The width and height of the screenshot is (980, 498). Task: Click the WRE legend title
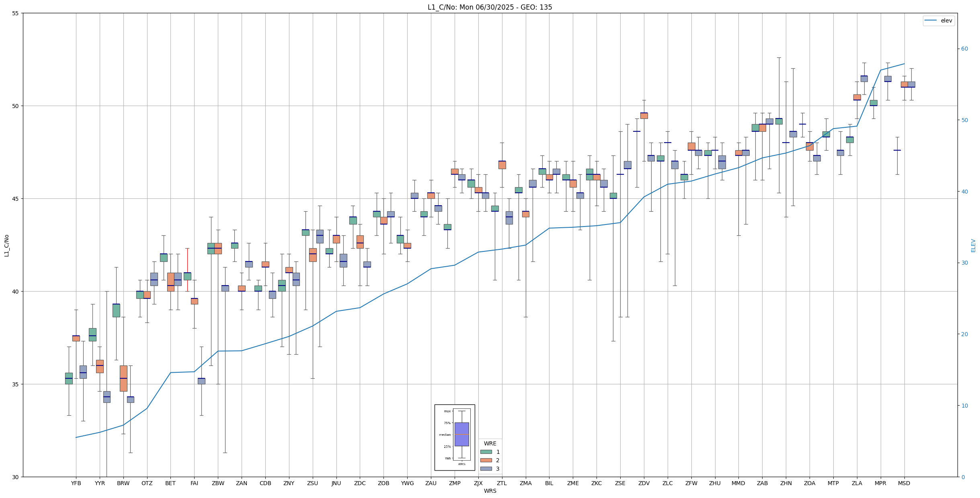pyautogui.click(x=490, y=443)
